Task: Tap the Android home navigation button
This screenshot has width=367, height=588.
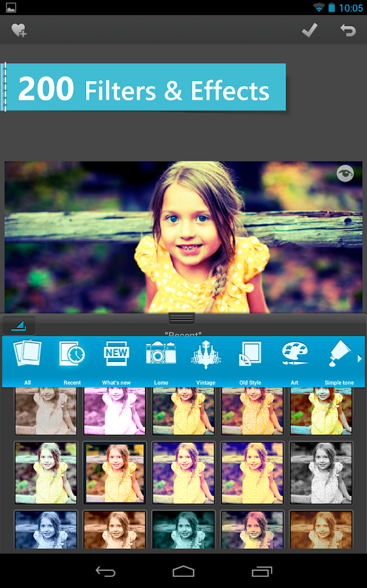Action: tap(183, 571)
